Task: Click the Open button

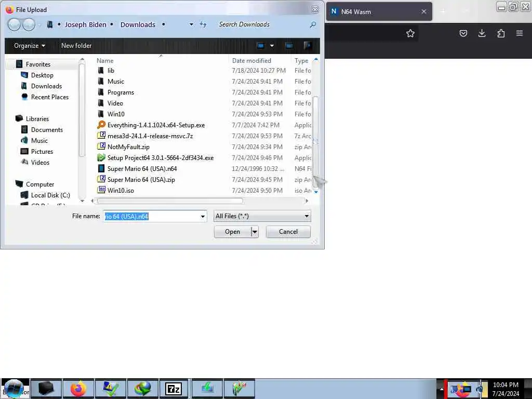Action: 232,232
